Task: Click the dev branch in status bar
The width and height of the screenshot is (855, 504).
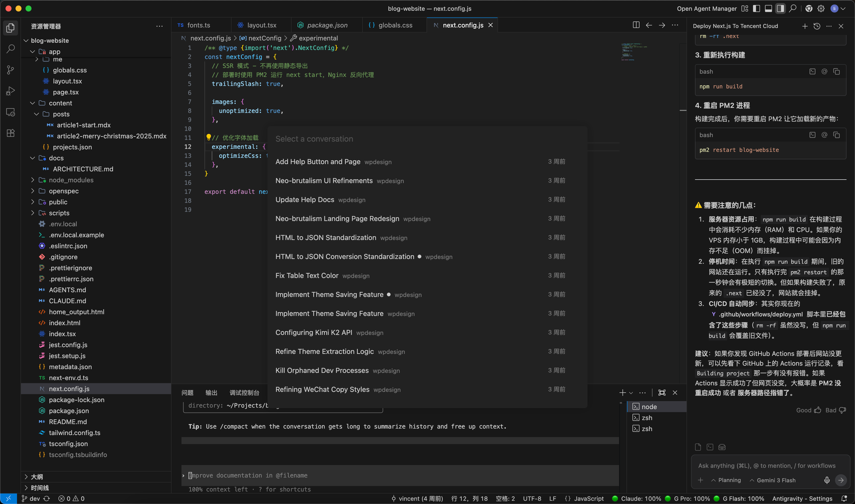Action: [31, 499]
